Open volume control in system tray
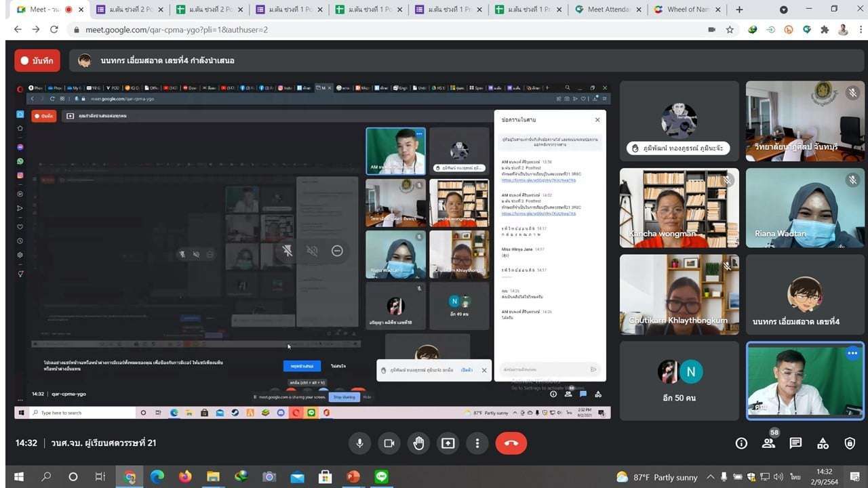The width and height of the screenshot is (868, 488). pos(778,476)
